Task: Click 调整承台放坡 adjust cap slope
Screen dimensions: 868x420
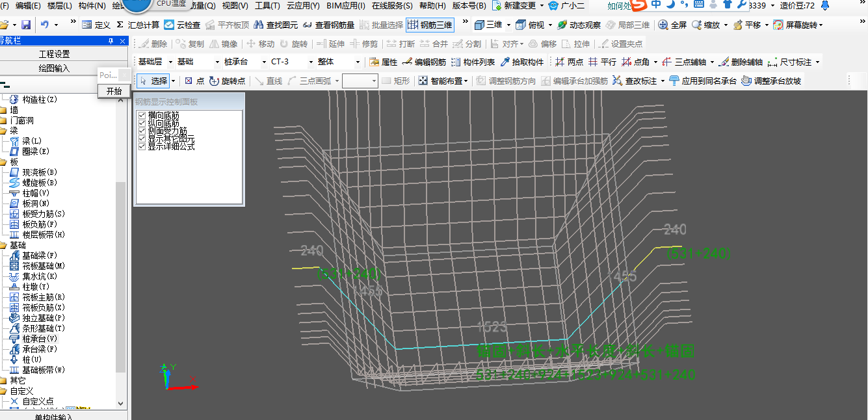Action: pyautogui.click(x=771, y=81)
